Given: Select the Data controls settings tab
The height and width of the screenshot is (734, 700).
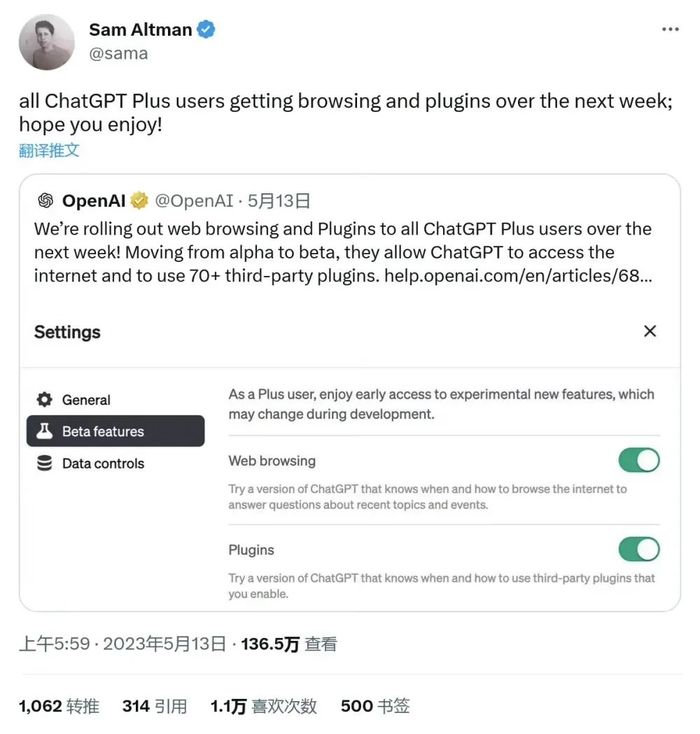Looking at the screenshot, I should [102, 463].
